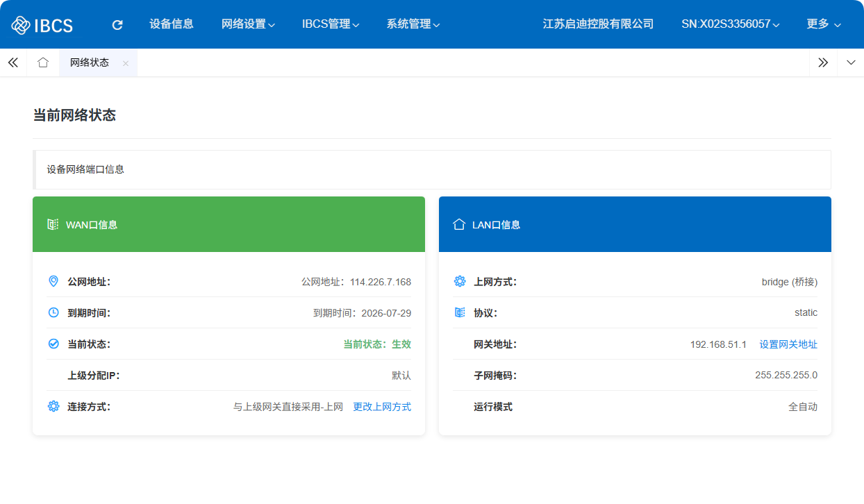
Task: Expand the 网络设置 dropdown menu
Action: (x=248, y=24)
